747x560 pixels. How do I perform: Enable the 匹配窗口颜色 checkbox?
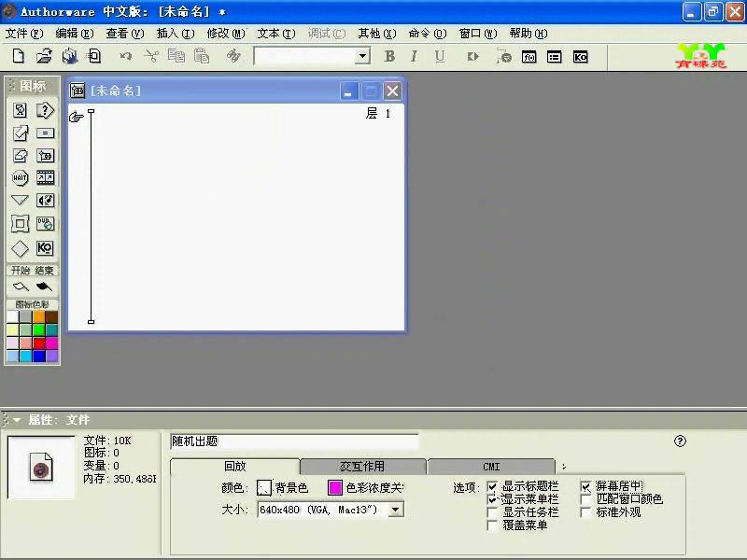click(585, 499)
